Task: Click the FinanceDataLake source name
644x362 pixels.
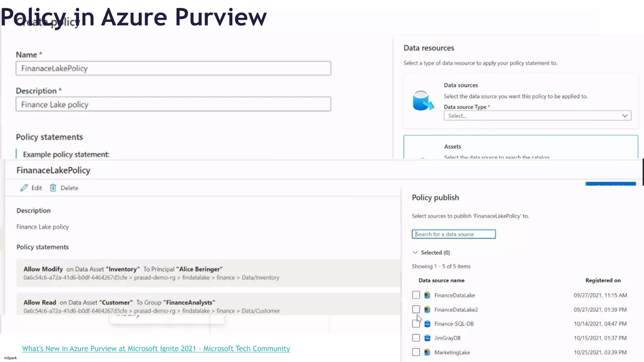Action: coord(455,295)
